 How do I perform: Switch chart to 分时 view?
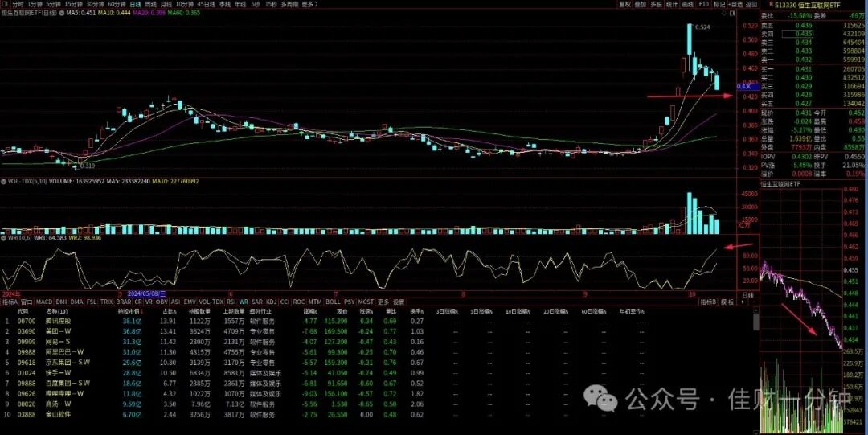[18, 4]
